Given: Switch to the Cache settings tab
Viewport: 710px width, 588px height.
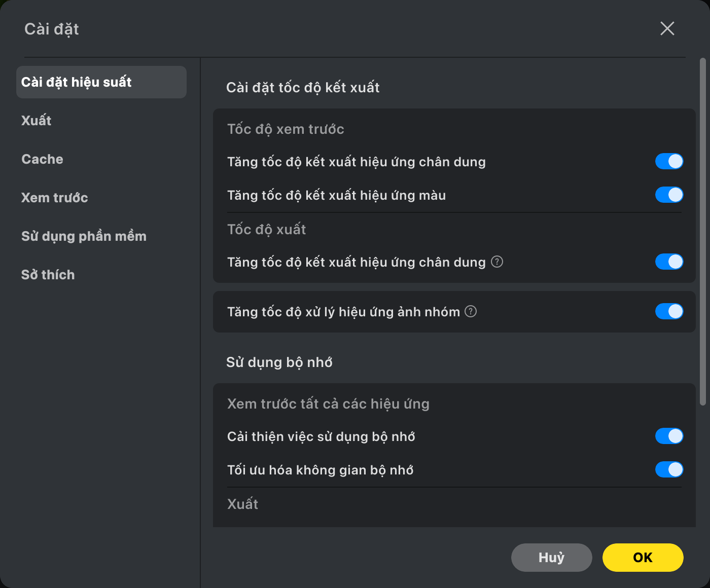Looking at the screenshot, I should (42, 159).
